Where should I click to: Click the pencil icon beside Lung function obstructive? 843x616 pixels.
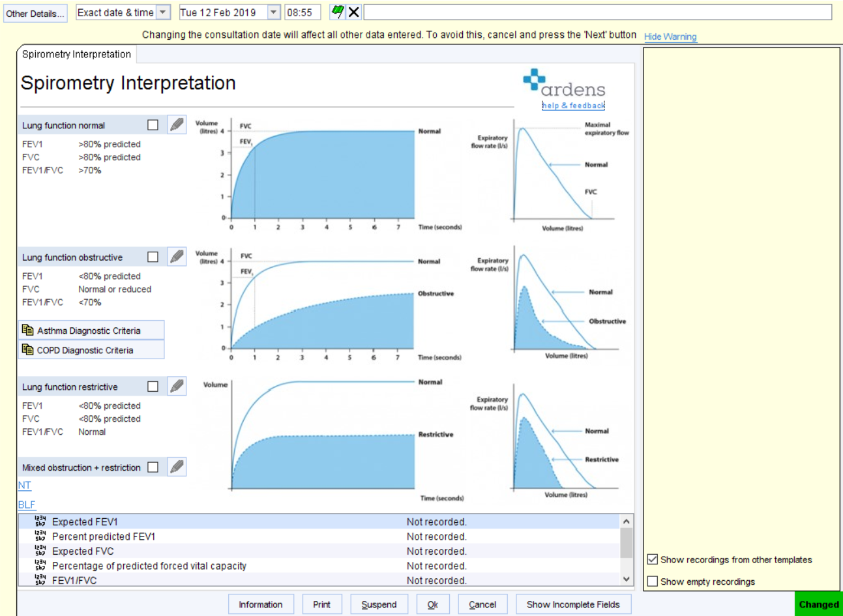tap(176, 256)
